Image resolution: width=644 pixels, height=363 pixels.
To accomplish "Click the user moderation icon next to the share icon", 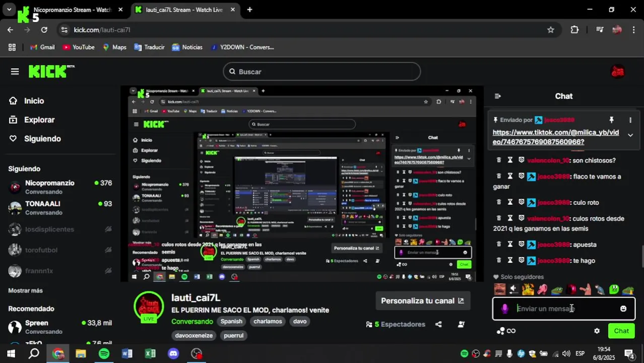I will [461, 324].
